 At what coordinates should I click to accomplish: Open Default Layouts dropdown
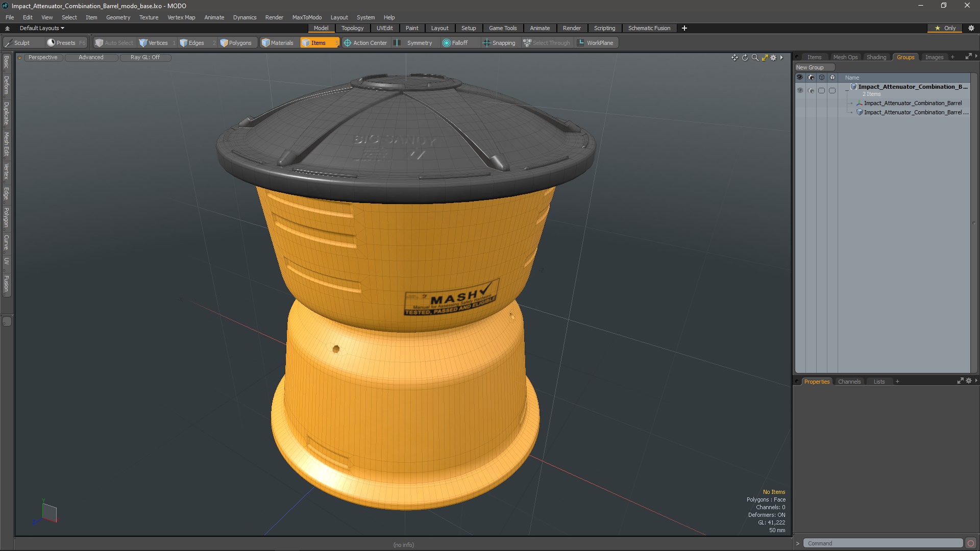coord(42,28)
